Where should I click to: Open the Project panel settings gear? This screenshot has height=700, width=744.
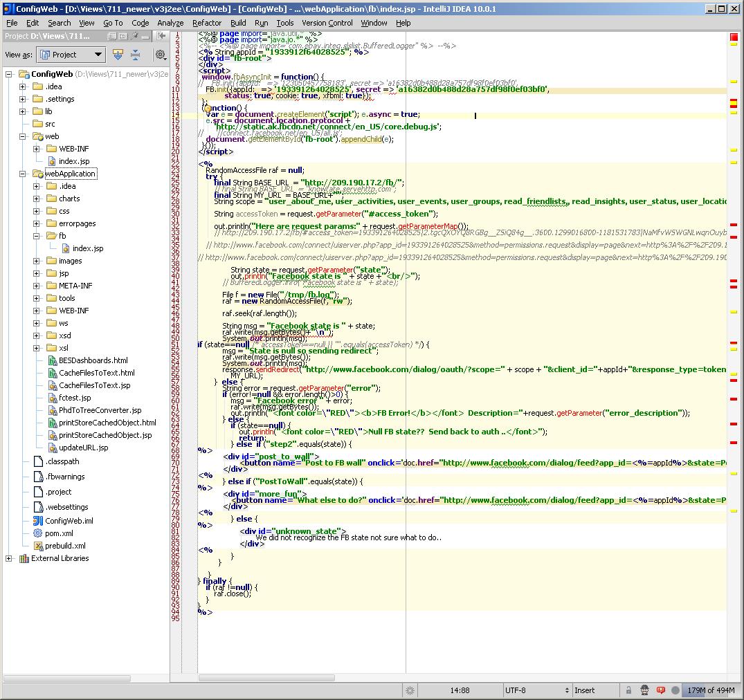coord(161,55)
